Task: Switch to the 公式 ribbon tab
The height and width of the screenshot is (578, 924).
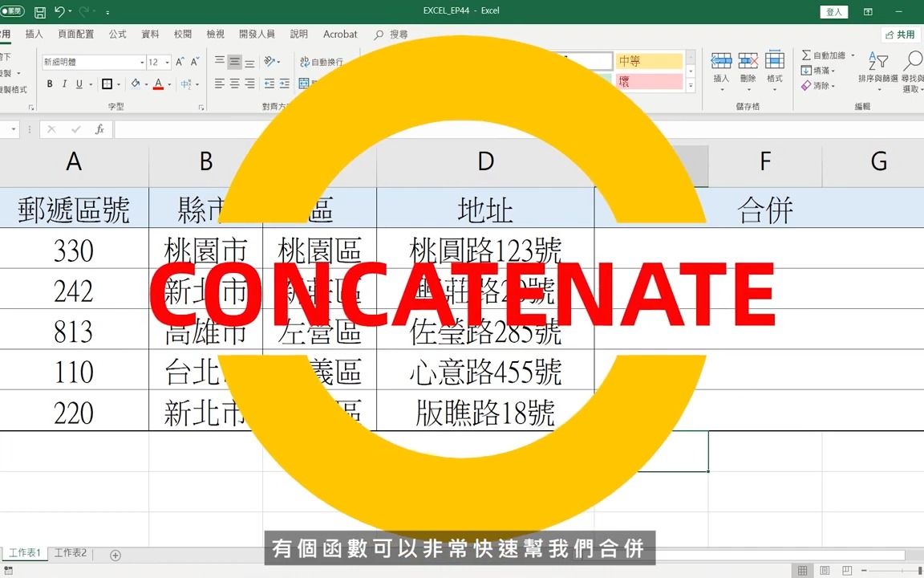Action: [119, 34]
